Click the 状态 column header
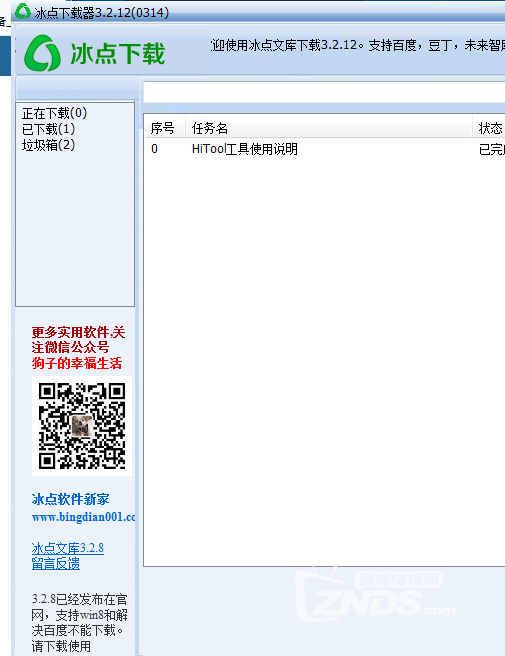Screen dimensions: 505x656 point(489,128)
